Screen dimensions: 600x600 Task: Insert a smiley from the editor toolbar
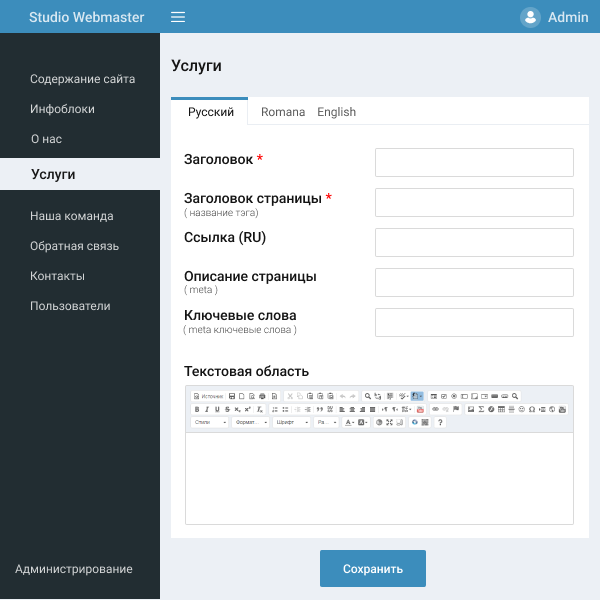click(x=522, y=409)
